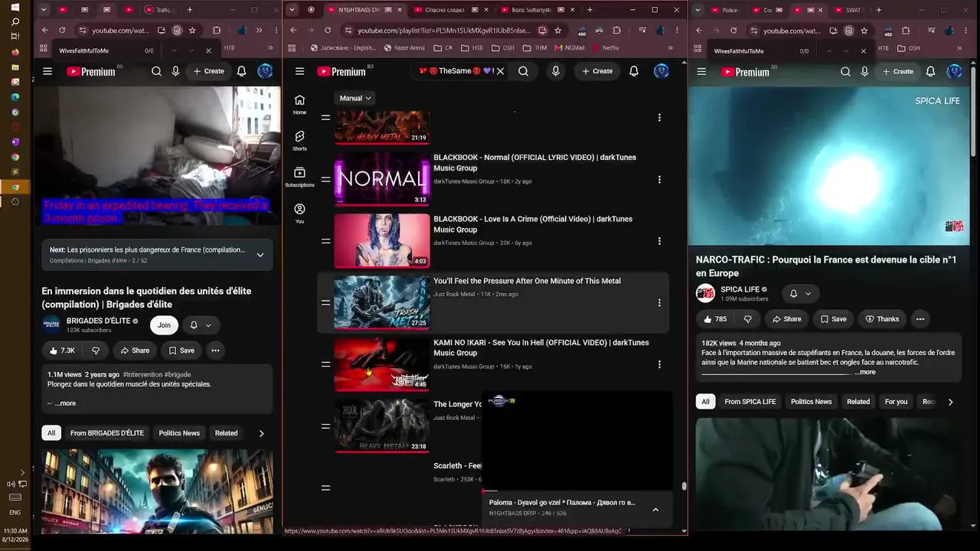Select Politics News chip in left window
980x551 pixels.
(x=179, y=433)
